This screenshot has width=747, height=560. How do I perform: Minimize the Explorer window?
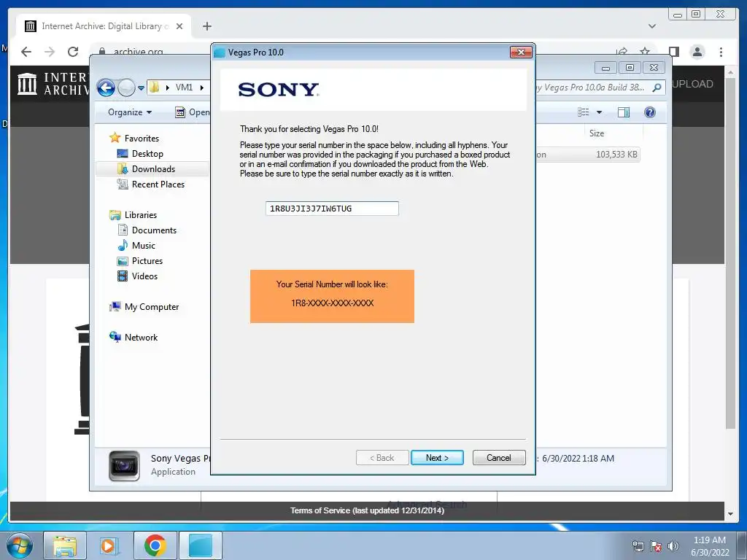[x=605, y=68]
